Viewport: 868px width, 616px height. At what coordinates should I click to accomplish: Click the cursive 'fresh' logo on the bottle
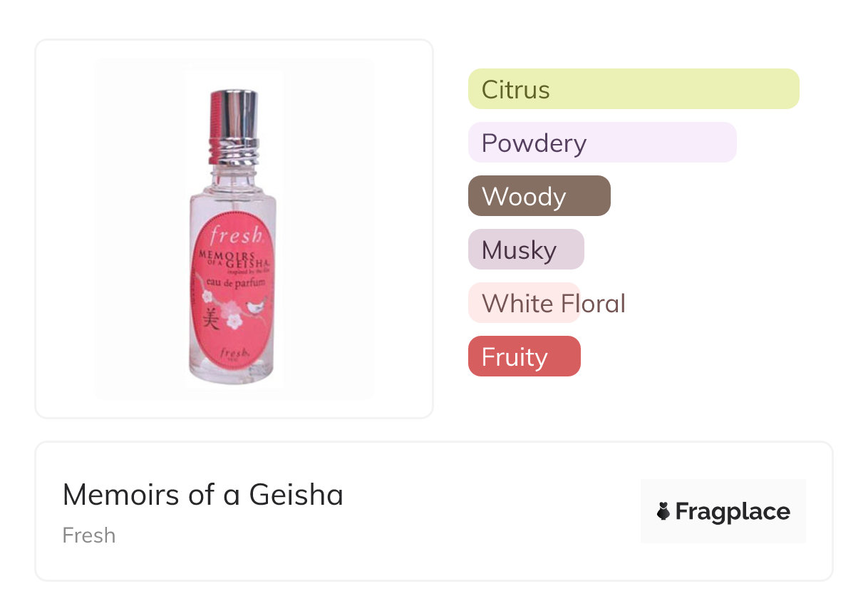pyautogui.click(x=237, y=236)
